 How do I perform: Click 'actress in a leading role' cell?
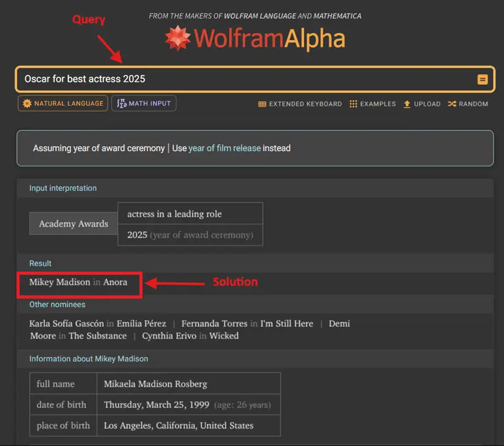click(174, 214)
